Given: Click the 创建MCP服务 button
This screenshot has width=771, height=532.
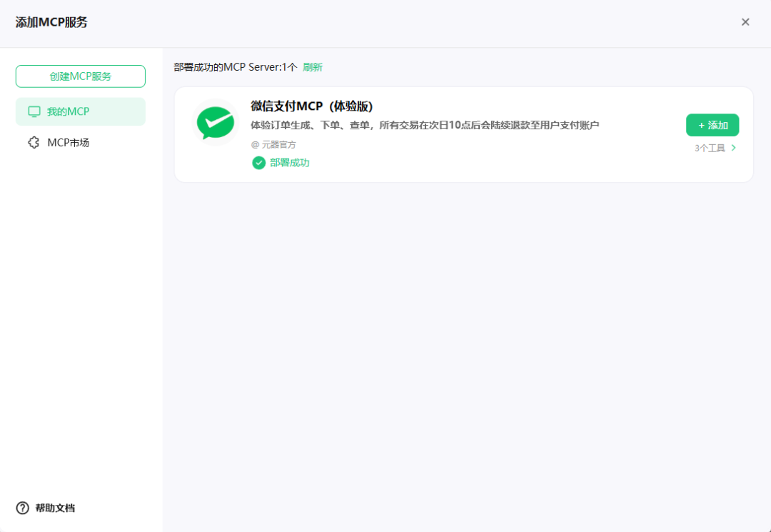Looking at the screenshot, I should point(81,76).
